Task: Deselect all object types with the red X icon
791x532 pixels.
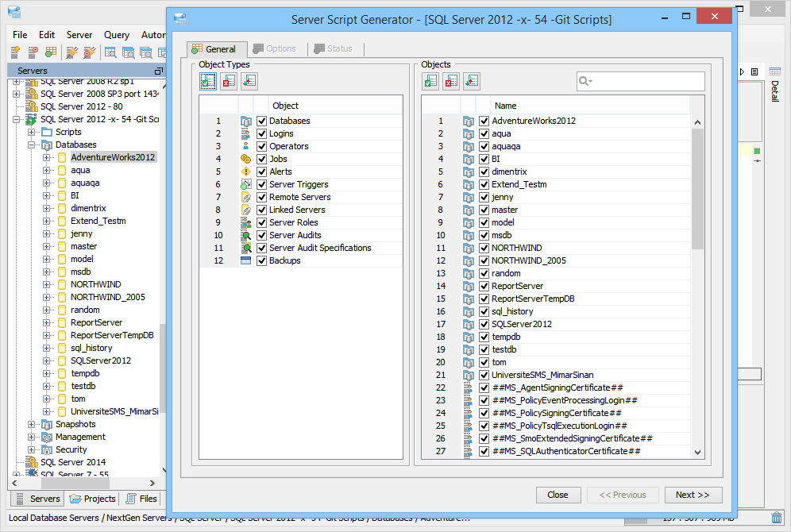Action: (x=229, y=81)
